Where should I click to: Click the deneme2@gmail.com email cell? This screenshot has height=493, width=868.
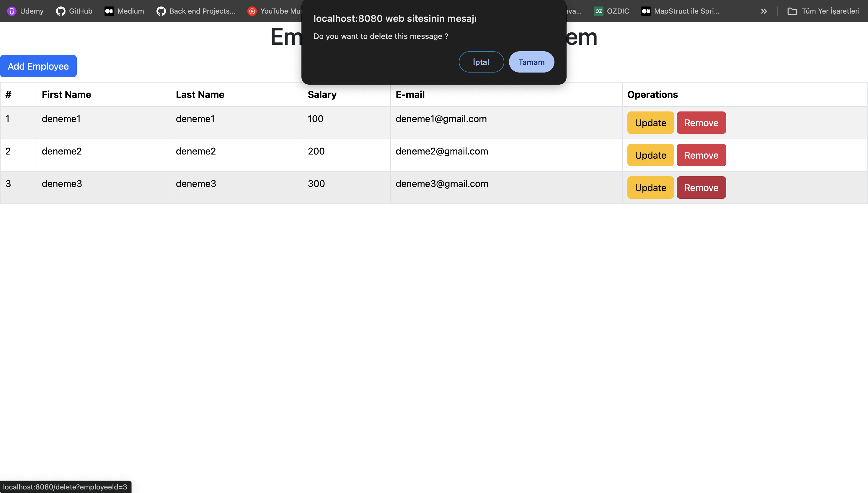coord(441,151)
